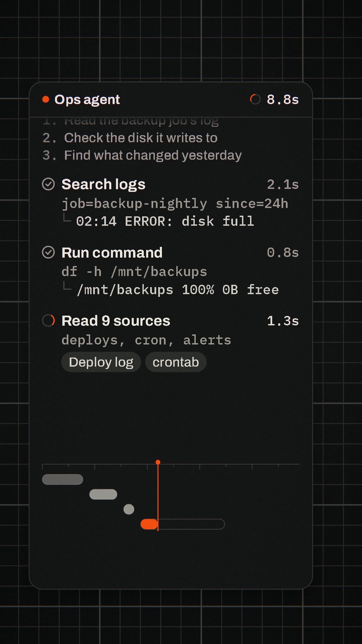Click the 2.1s duration of Search logs
362x644 pixels.
(x=283, y=184)
